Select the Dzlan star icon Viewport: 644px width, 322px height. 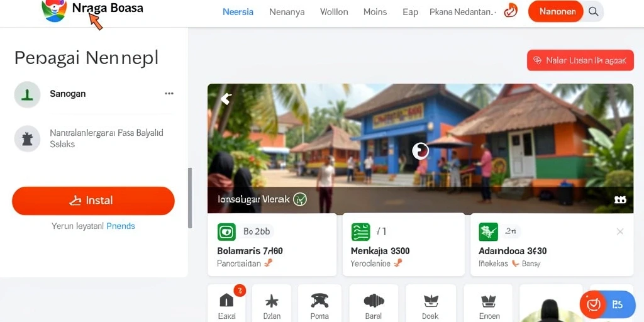[x=272, y=301]
